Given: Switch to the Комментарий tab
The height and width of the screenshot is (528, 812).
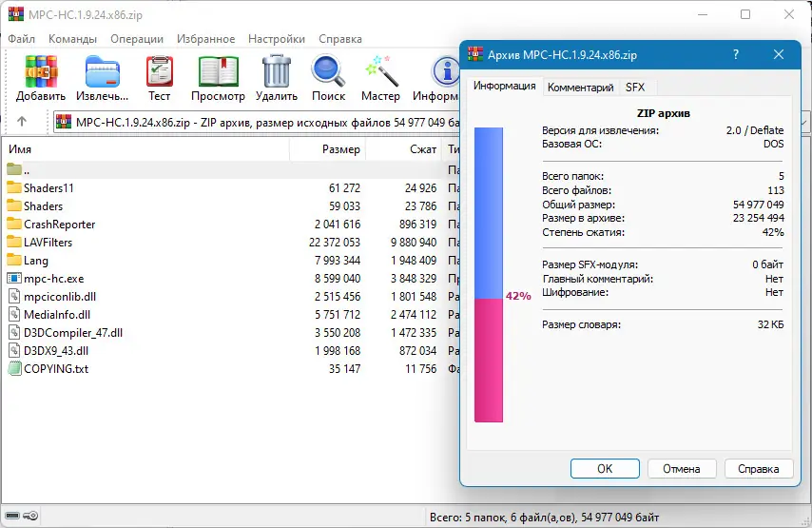Looking at the screenshot, I should pyautogui.click(x=581, y=88).
